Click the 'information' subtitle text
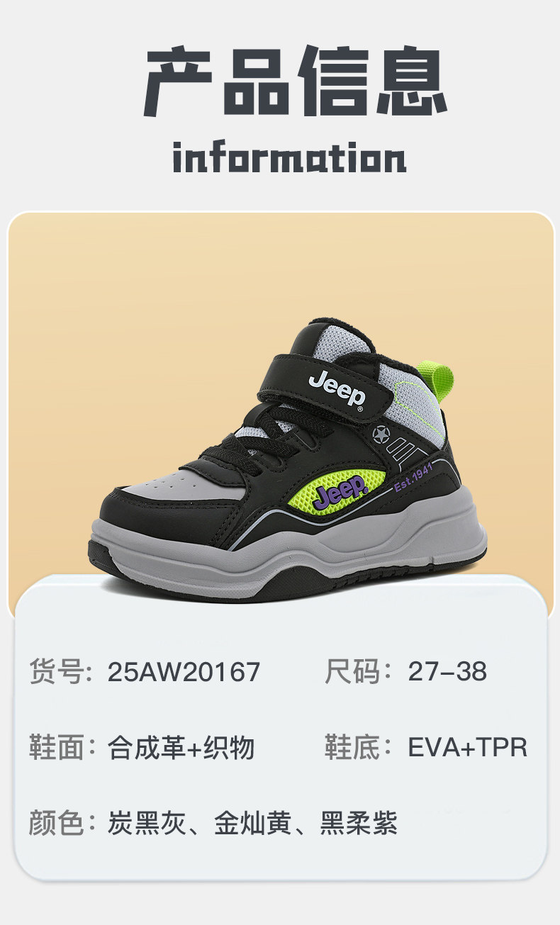Viewport: 560px width, 925px height. [290, 159]
